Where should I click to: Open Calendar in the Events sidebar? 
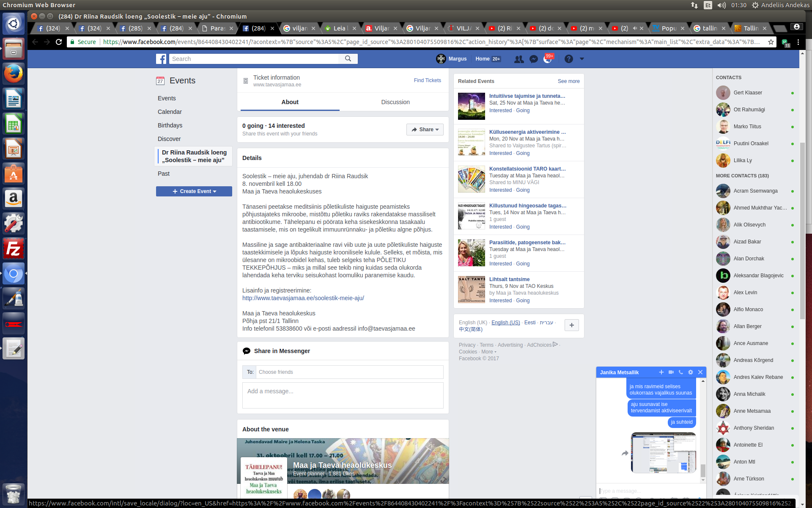tap(170, 112)
